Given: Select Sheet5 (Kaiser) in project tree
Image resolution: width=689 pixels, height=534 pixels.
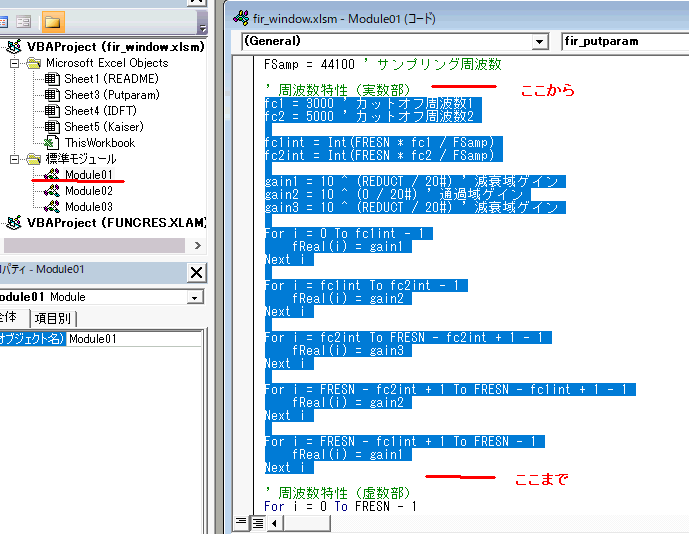Looking at the screenshot, I should coord(104,127).
